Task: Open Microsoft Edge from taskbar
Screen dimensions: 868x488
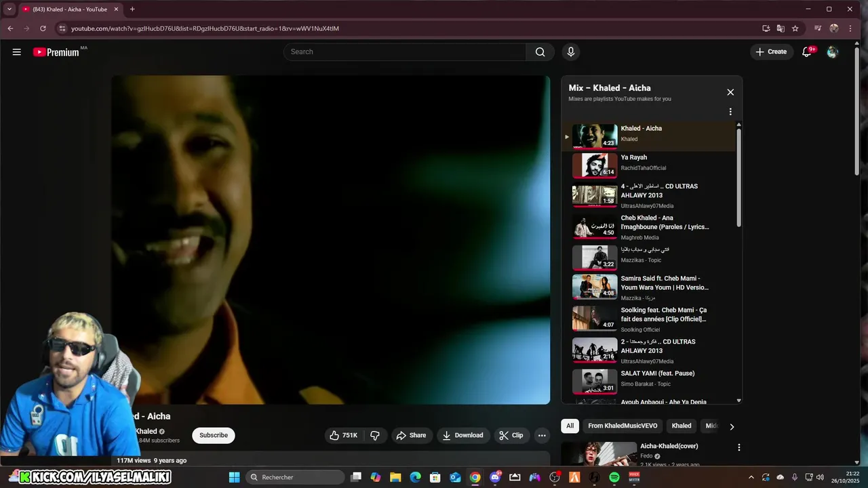Action: pos(415,477)
